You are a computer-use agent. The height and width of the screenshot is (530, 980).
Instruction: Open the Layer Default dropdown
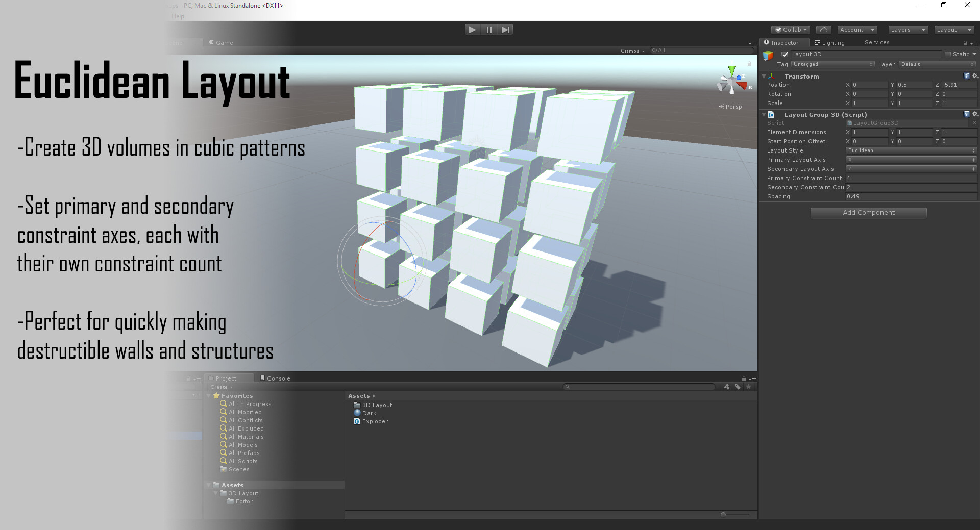[938, 64]
